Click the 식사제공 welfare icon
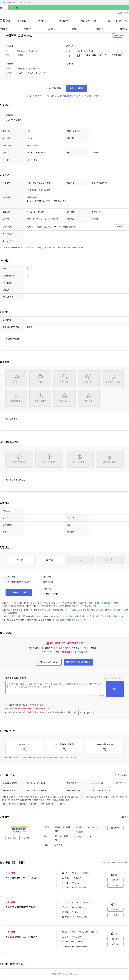Screen dimensions: 129x980 (88, 398)
